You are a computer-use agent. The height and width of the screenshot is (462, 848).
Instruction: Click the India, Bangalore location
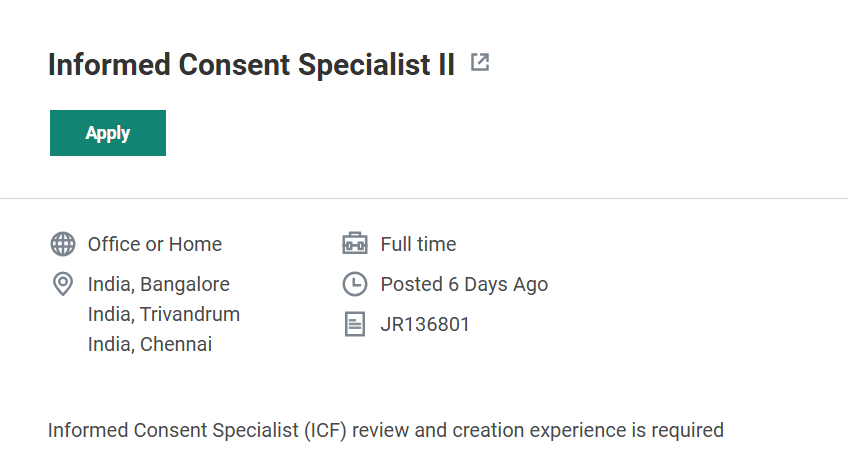click(159, 284)
